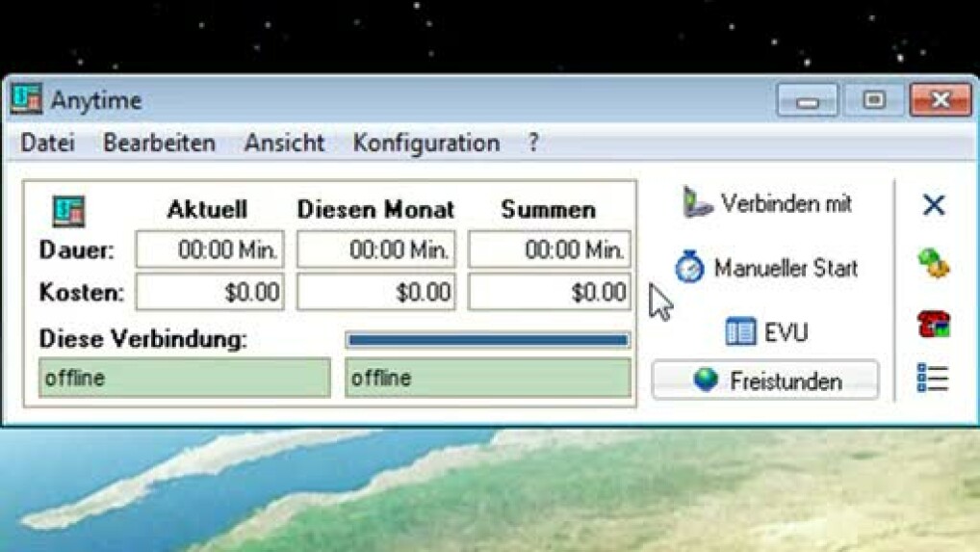Image resolution: width=980 pixels, height=552 pixels.
Task: Click the table icon beside EVU
Action: 740,332
